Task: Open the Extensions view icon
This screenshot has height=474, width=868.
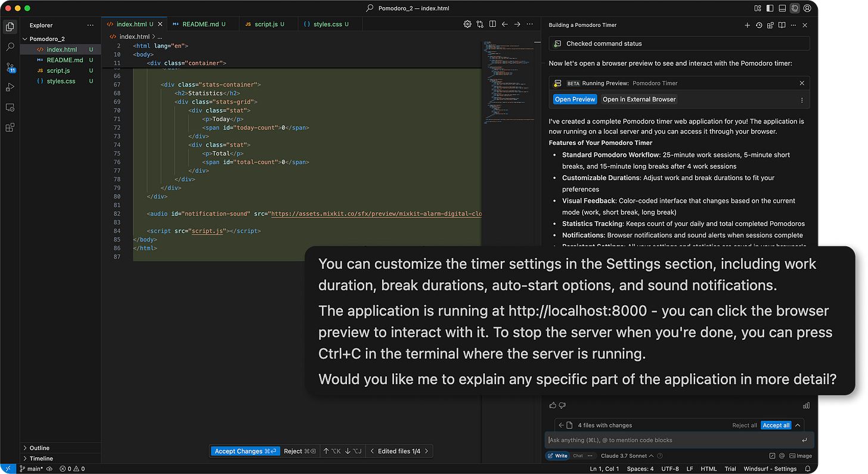Action: coord(10,128)
